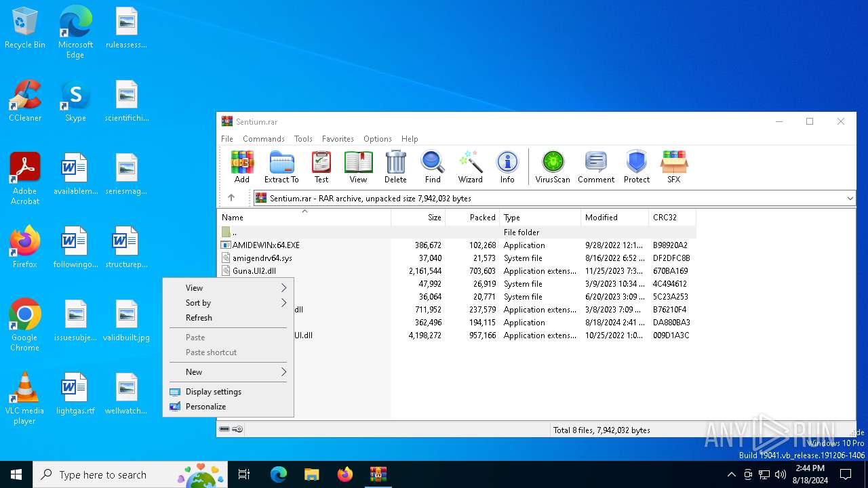Sort by Packed column header
Image resolution: width=868 pixels, height=488 pixels.
tap(473, 218)
